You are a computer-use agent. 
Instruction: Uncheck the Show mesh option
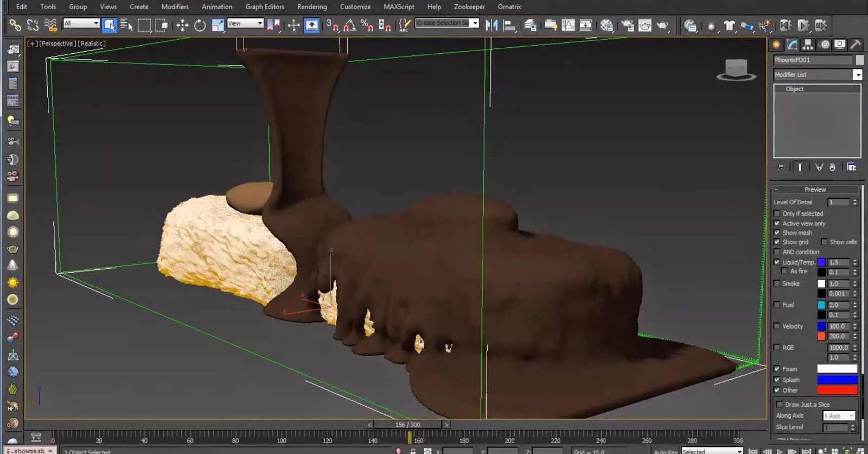click(777, 233)
